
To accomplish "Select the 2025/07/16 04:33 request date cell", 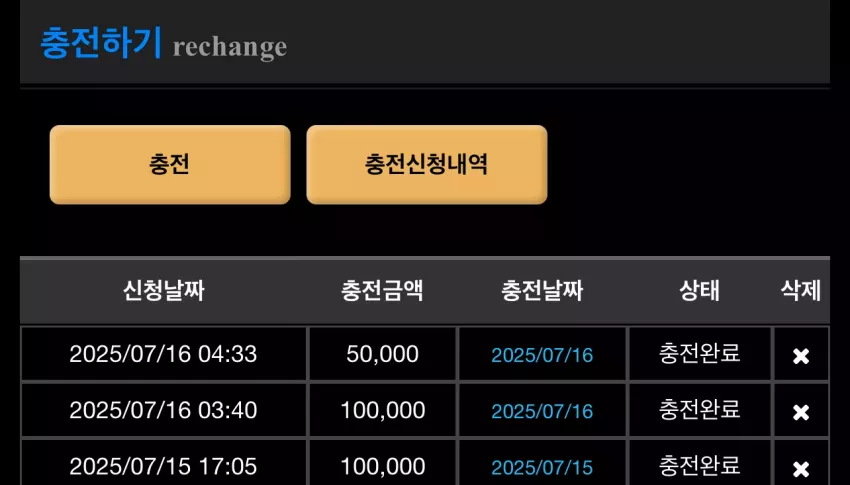I will 163,354.
